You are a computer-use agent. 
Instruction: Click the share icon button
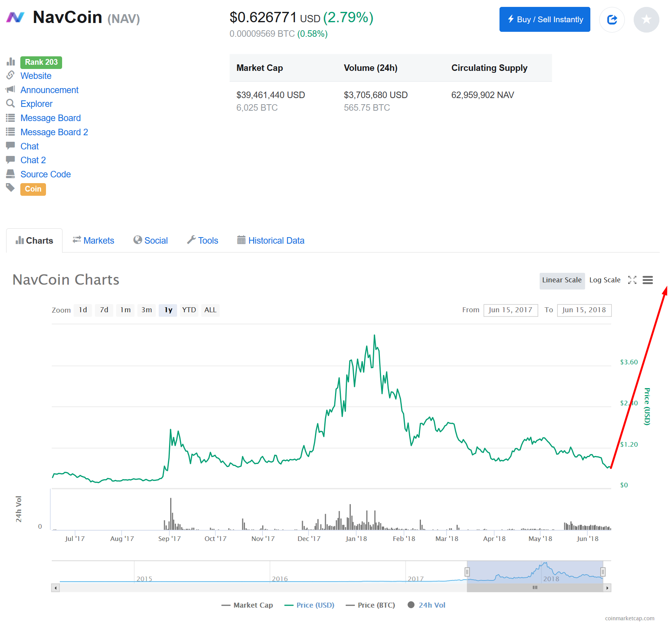tap(612, 20)
